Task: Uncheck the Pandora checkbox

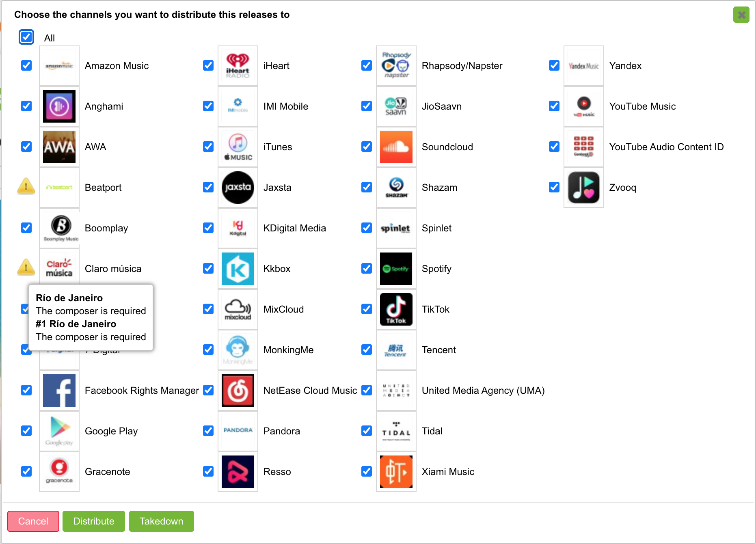Action: point(208,431)
